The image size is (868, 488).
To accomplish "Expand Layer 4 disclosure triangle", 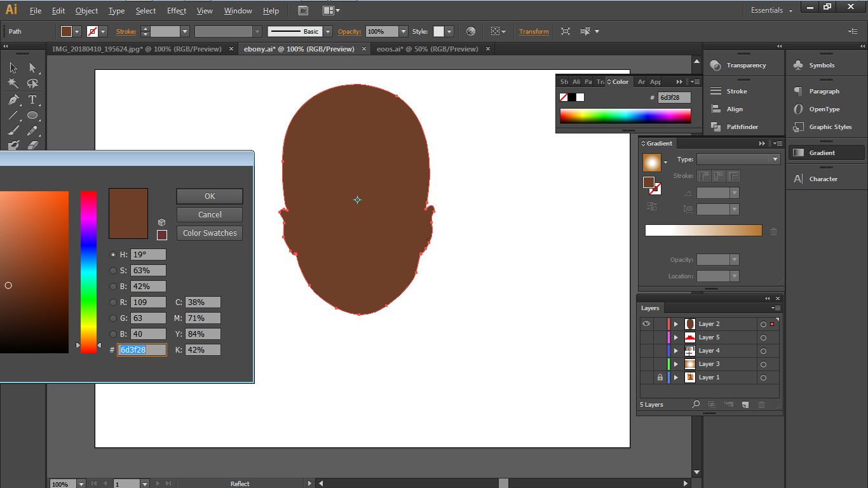I will point(676,351).
